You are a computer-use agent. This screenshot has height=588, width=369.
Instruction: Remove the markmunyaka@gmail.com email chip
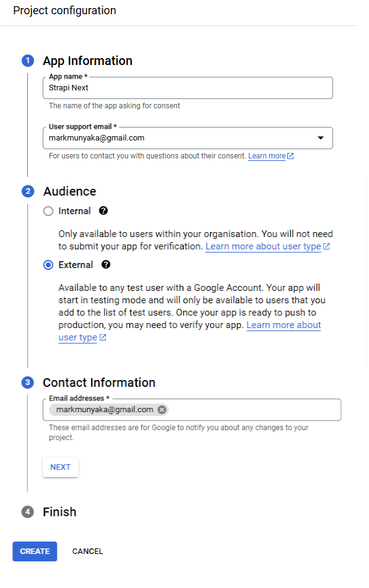(x=162, y=410)
